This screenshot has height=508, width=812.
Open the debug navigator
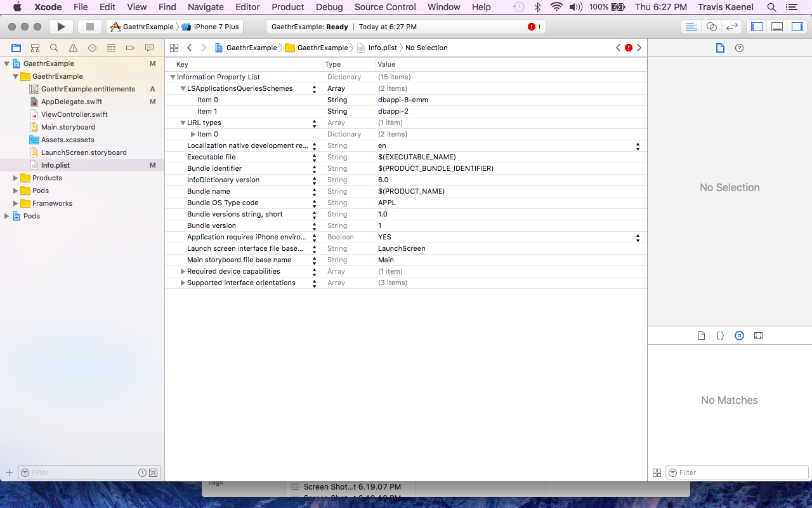tap(111, 48)
